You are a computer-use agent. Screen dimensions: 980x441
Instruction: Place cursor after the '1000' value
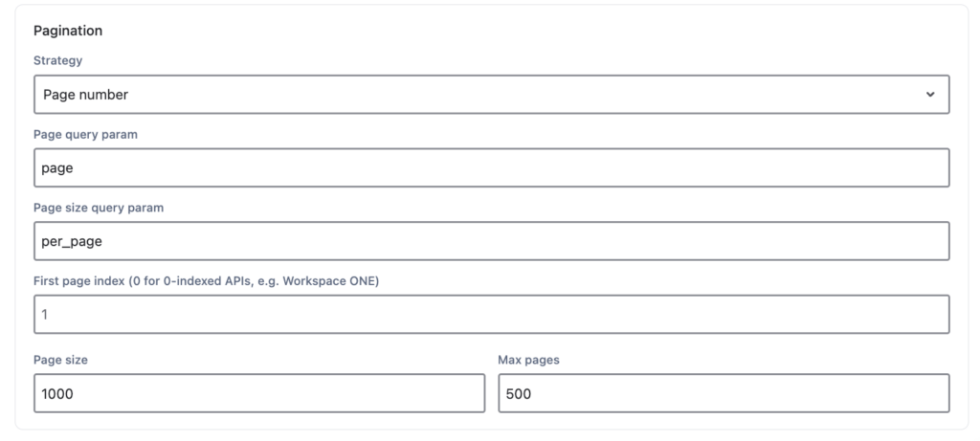tap(75, 393)
